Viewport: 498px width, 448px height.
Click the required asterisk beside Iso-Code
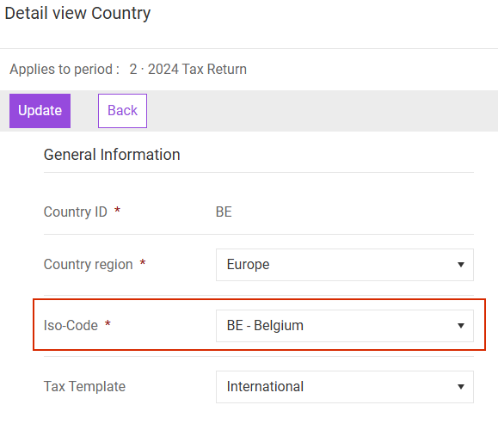coord(108,323)
